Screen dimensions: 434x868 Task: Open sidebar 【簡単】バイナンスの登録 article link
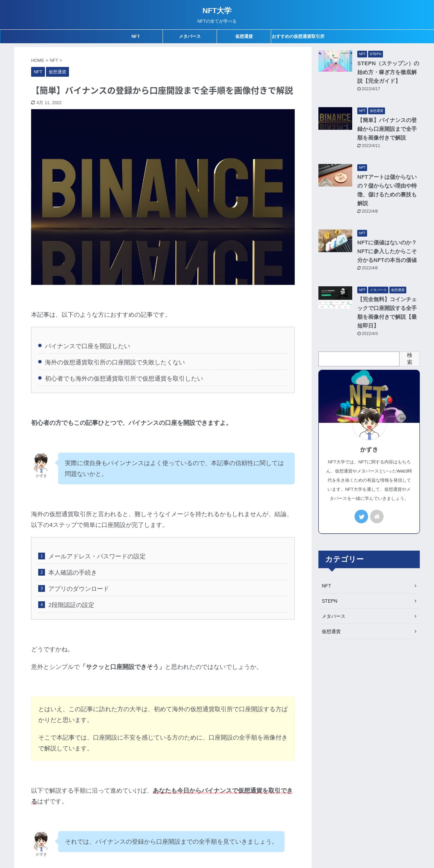387,129
